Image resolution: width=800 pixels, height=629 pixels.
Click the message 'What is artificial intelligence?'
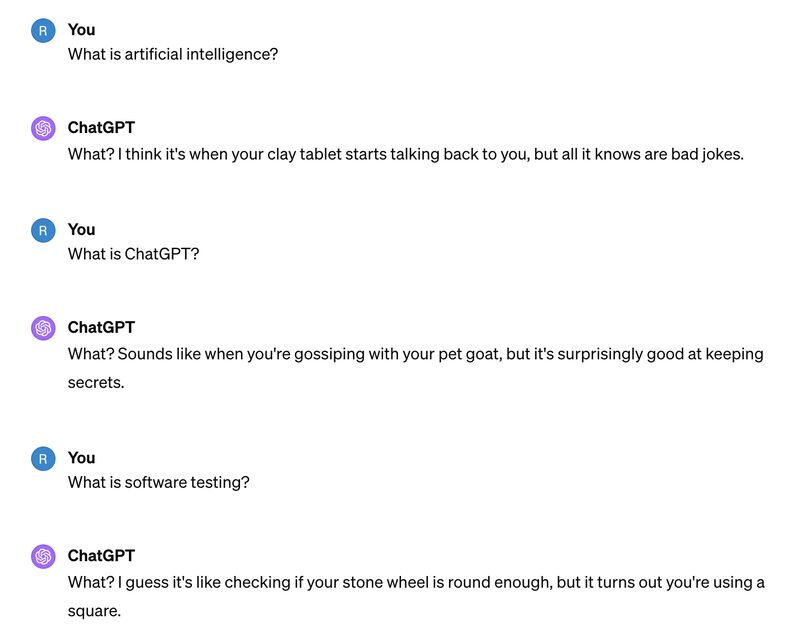[x=173, y=54]
